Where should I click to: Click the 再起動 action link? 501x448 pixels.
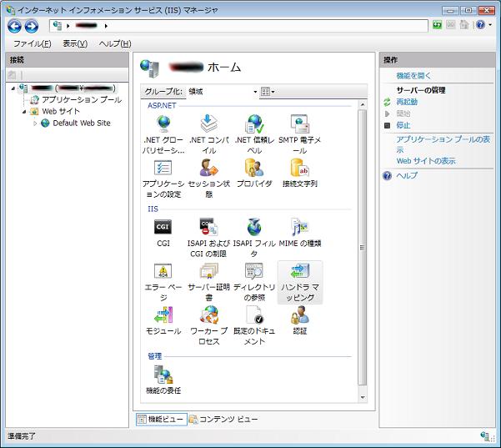407,102
